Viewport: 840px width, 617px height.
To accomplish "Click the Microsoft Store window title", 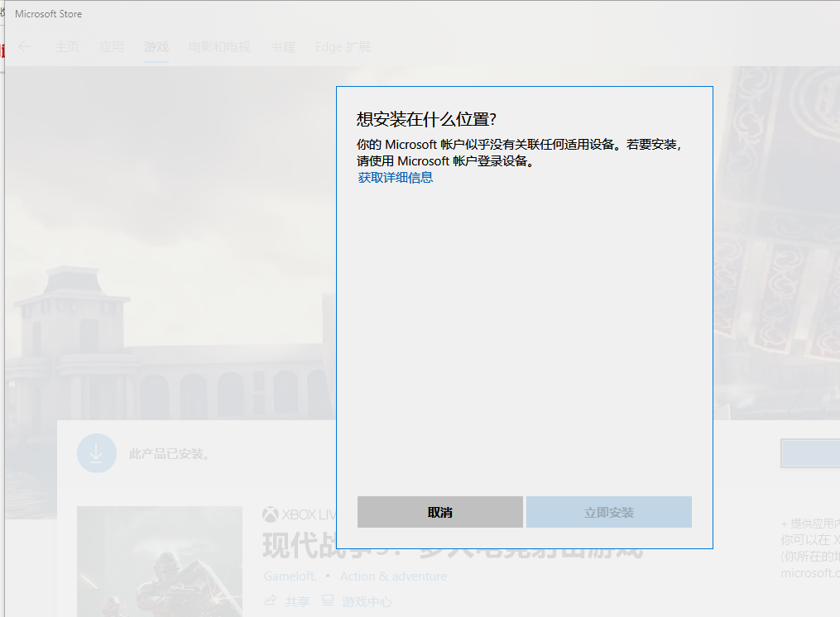I will [x=48, y=14].
